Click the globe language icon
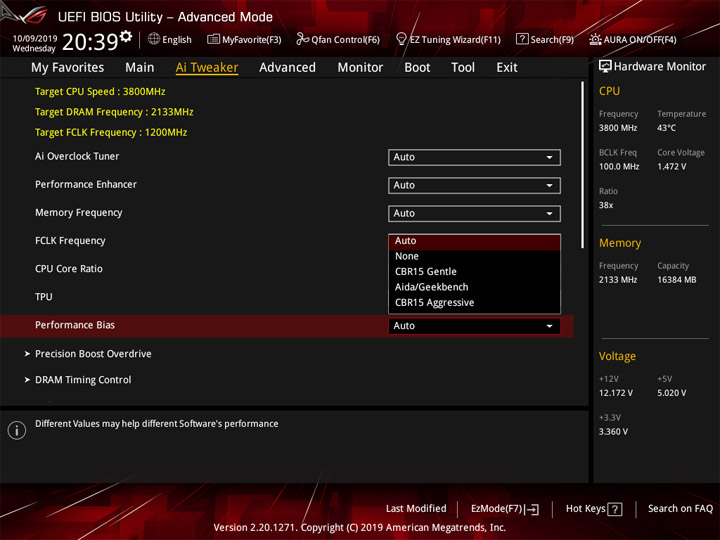The width and height of the screenshot is (720, 540). point(154,39)
